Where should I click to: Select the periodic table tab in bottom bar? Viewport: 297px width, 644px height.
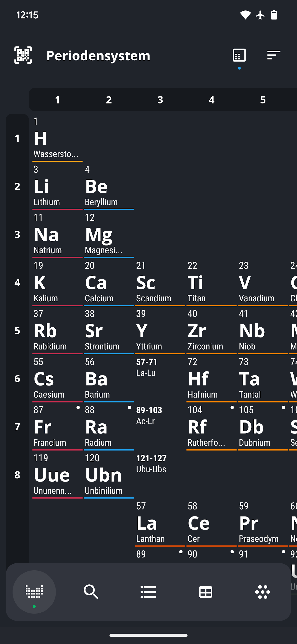pyautogui.click(x=34, y=592)
